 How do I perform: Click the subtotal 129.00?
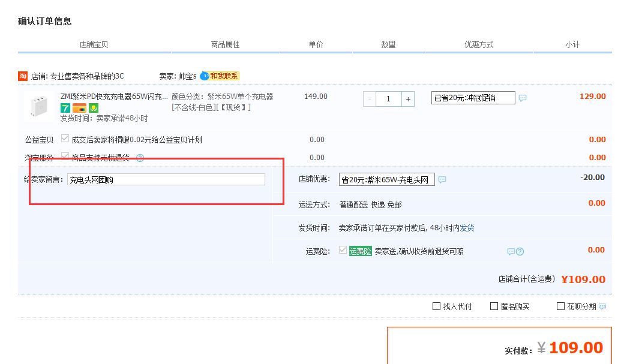point(593,97)
